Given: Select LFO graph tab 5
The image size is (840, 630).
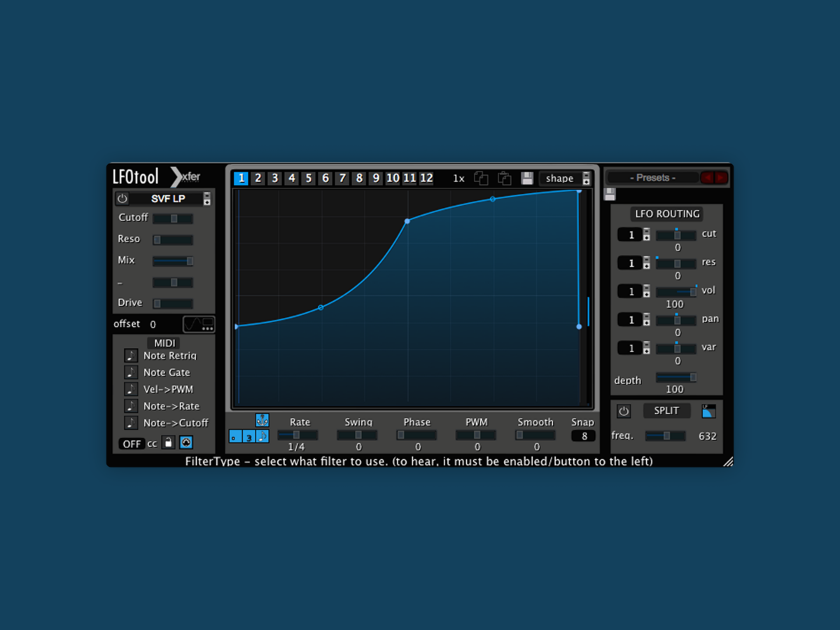Looking at the screenshot, I should (x=308, y=178).
